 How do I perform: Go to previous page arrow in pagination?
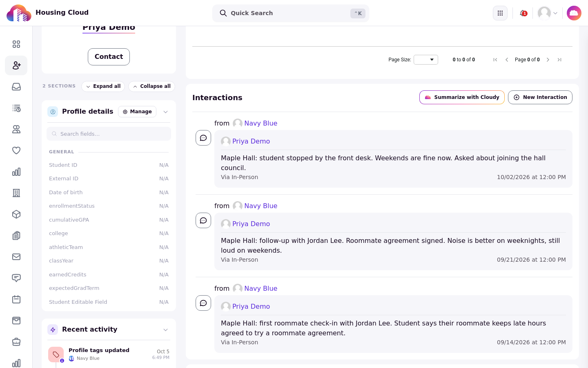(507, 60)
